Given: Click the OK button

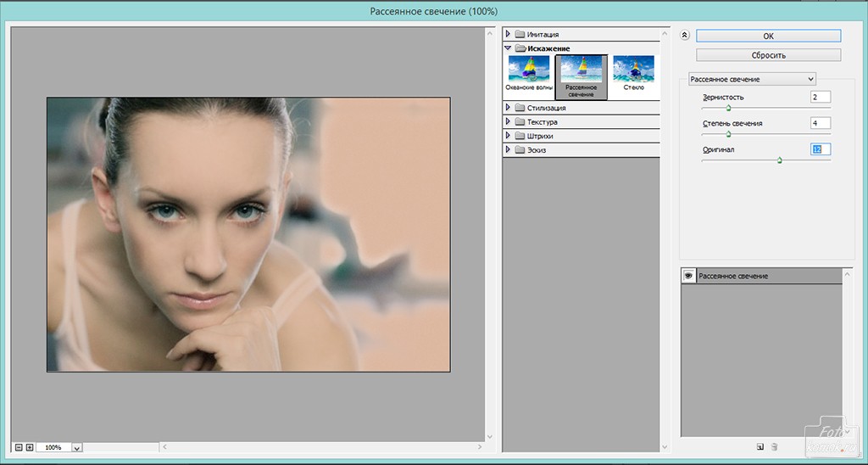Looking at the screenshot, I should 768,36.
